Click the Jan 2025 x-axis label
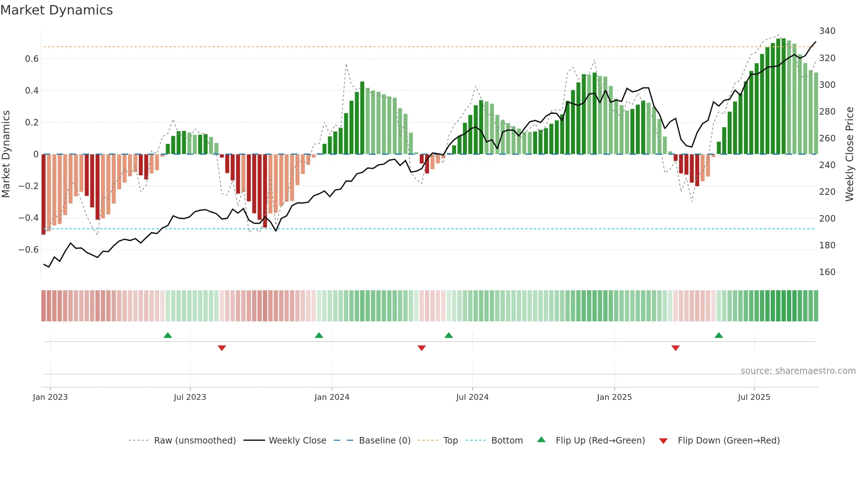The image size is (868, 488). (x=614, y=397)
